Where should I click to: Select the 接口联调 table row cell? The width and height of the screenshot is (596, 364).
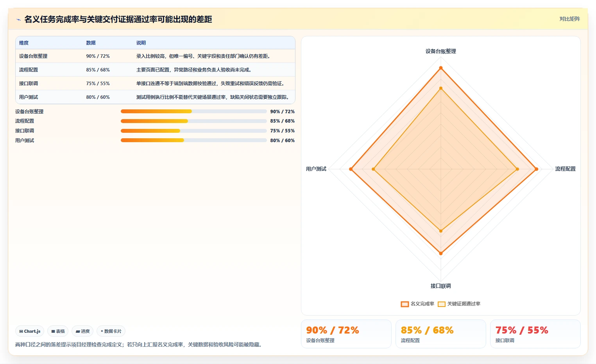coord(29,84)
